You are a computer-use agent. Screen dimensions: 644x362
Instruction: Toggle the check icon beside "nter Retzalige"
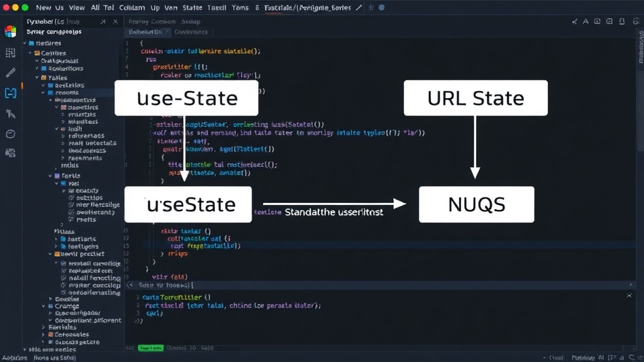point(72,205)
